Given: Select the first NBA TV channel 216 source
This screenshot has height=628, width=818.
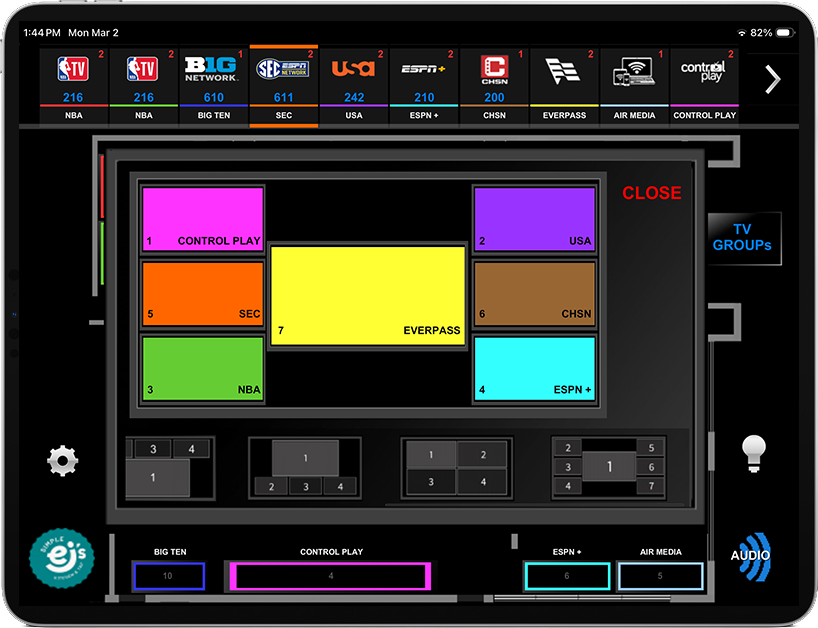Looking at the screenshot, I should 74,86.
